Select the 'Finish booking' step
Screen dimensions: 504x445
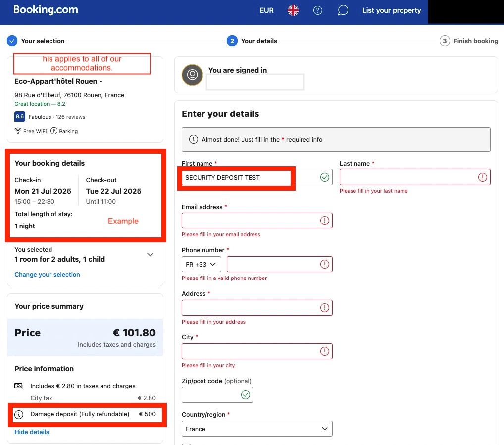click(x=475, y=41)
